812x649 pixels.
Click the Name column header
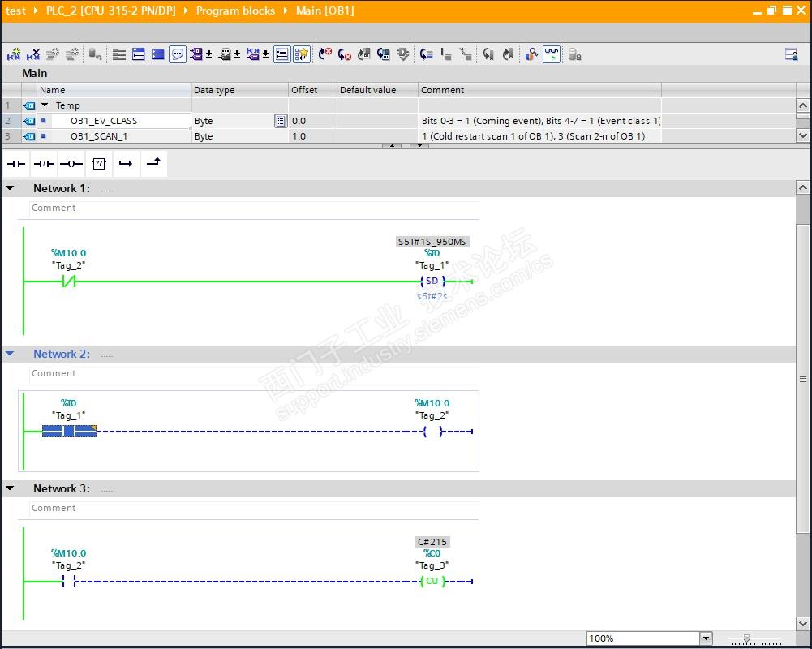[x=114, y=90]
